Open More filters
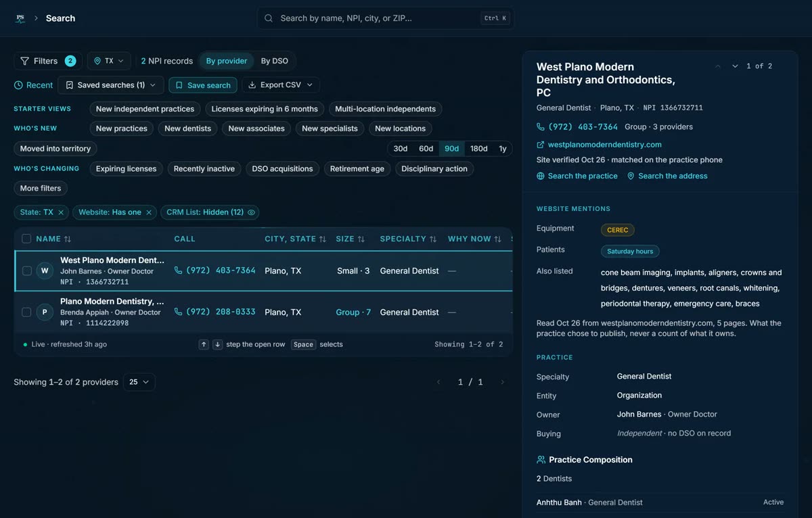 [x=41, y=189]
